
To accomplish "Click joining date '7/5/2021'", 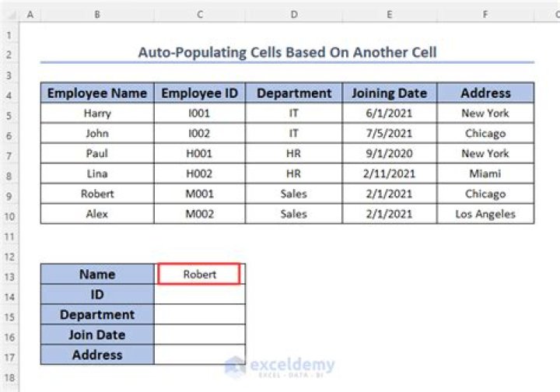I will click(390, 133).
